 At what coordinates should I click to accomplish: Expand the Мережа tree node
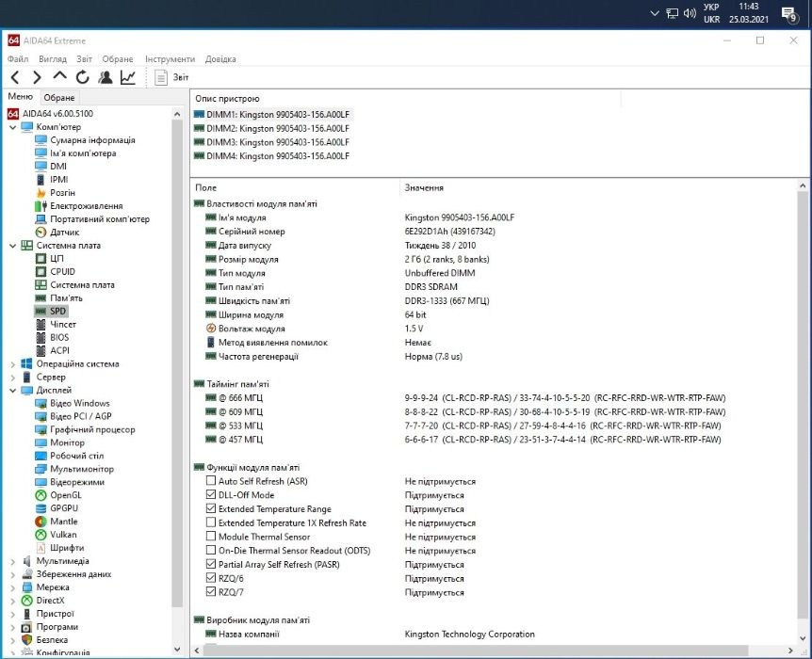point(13,587)
